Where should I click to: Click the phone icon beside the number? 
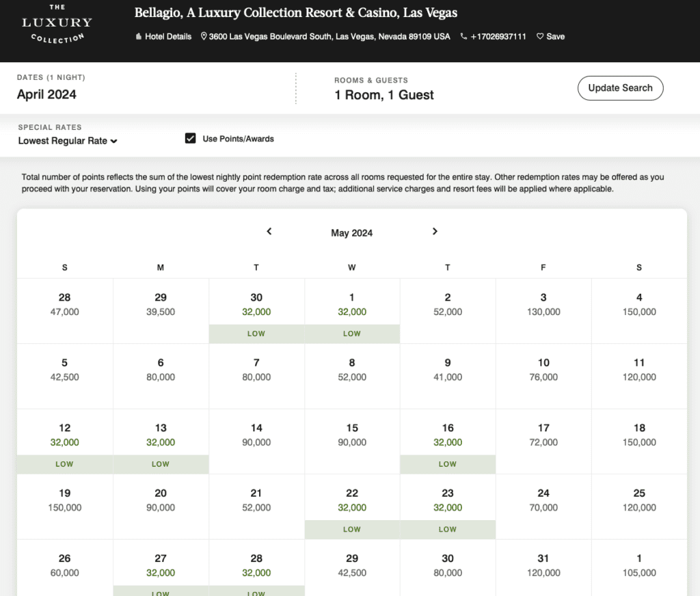(x=464, y=37)
